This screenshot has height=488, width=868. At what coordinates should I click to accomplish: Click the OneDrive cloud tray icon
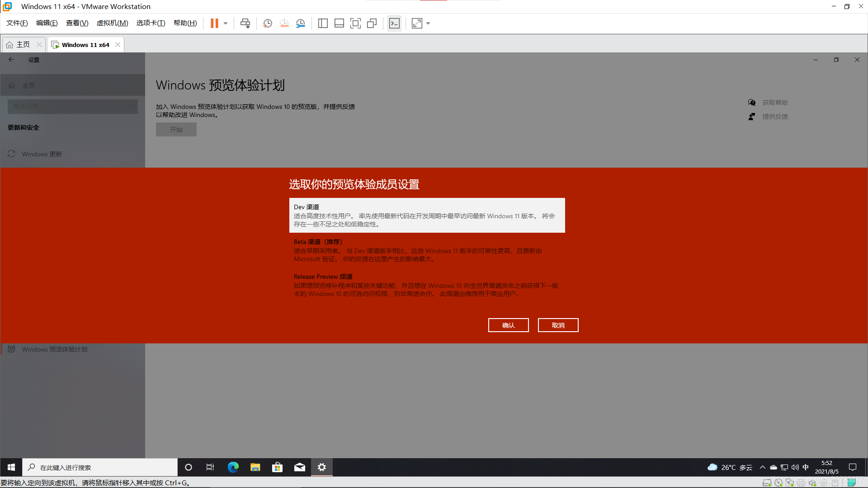click(774, 467)
